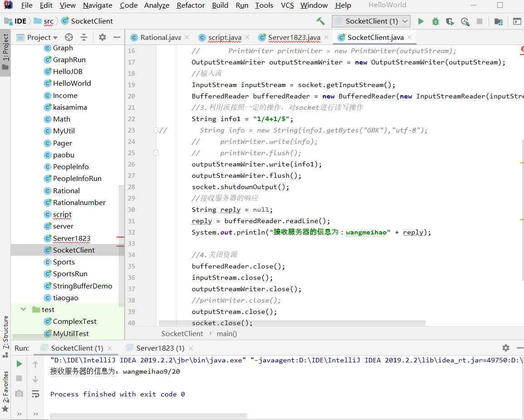Click the Run console horizontal scrollbar
524x420 pixels.
coord(149,416)
